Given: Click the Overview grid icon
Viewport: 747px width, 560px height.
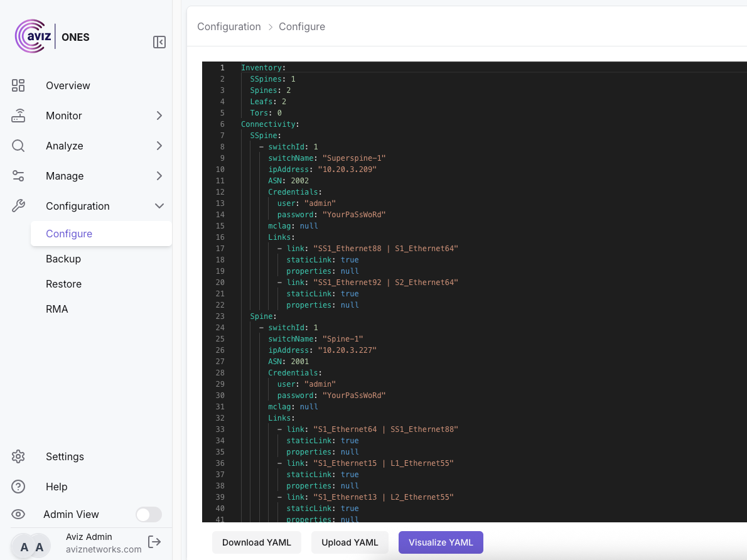Looking at the screenshot, I should (18, 85).
